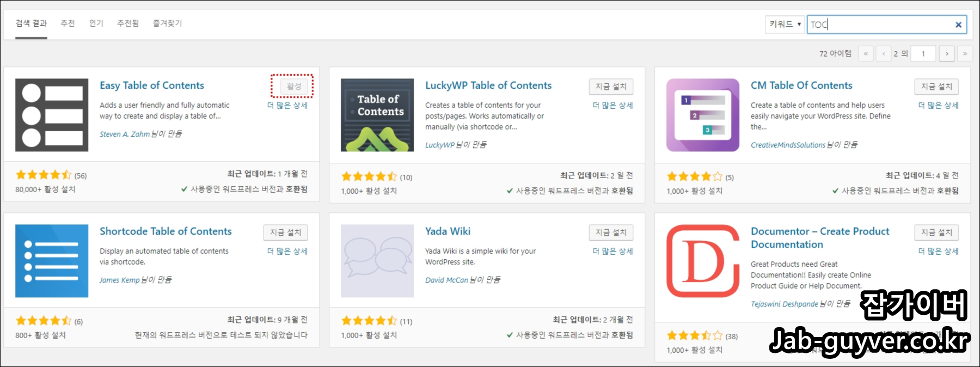Jump to last results page
980x367 pixels.
[x=965, y=53]
